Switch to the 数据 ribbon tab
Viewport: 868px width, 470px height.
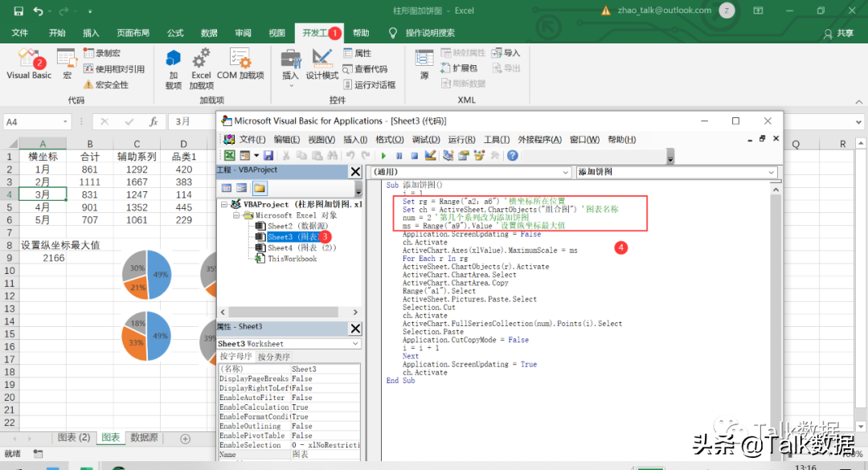click(x=209, y=33)
